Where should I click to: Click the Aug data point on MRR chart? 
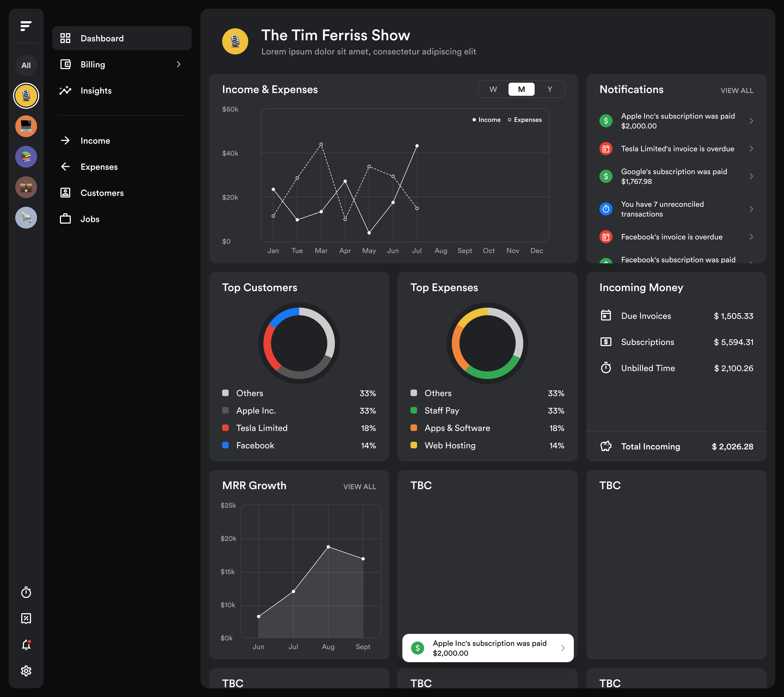(328, 547)
